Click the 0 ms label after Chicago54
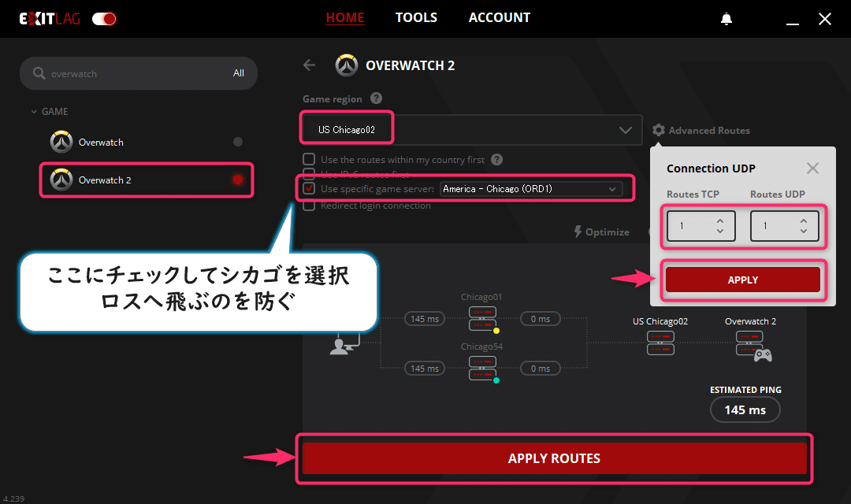This screenshot has height=504, width=851. [541, 369]
